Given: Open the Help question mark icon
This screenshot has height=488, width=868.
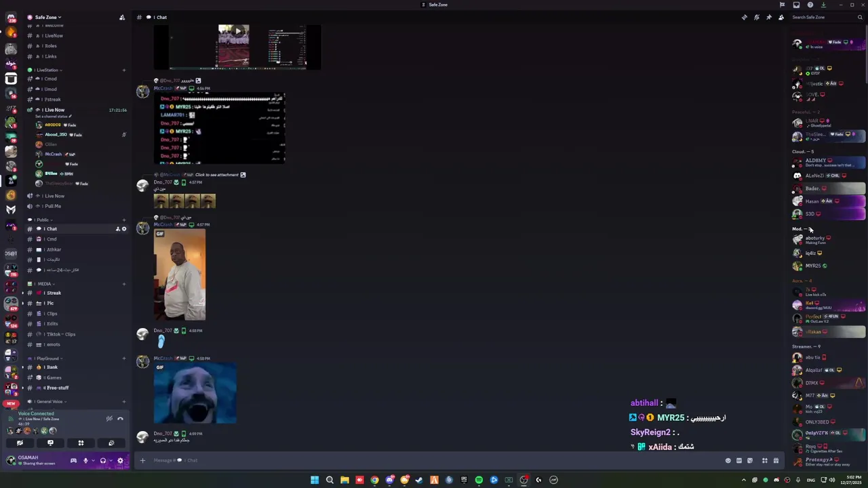Looking at the screenshot, I should [810, 5].
